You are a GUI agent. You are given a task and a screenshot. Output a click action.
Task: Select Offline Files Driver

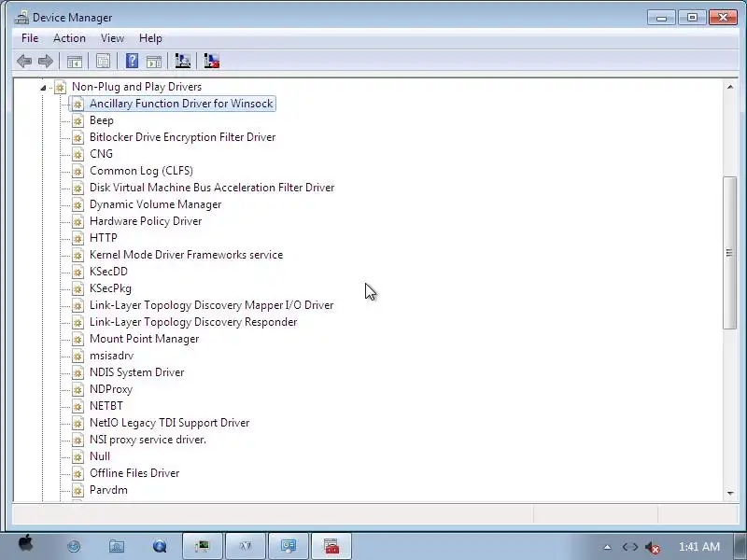[134, 473]
